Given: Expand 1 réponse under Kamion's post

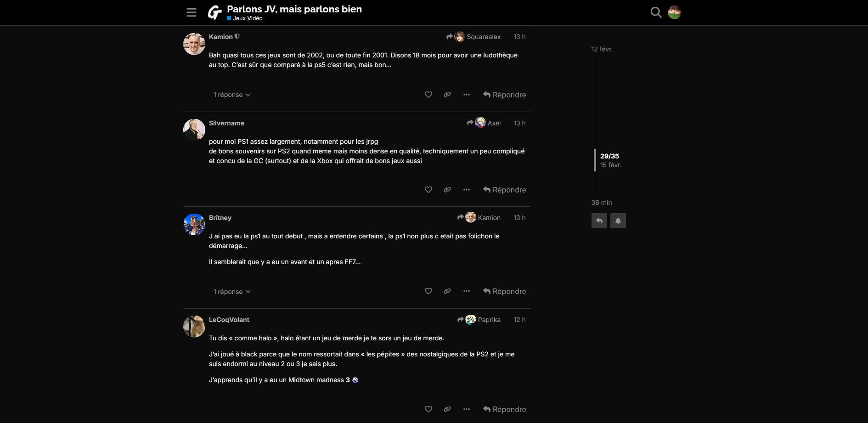Looking at the screenshot, I should click(232, 95).
